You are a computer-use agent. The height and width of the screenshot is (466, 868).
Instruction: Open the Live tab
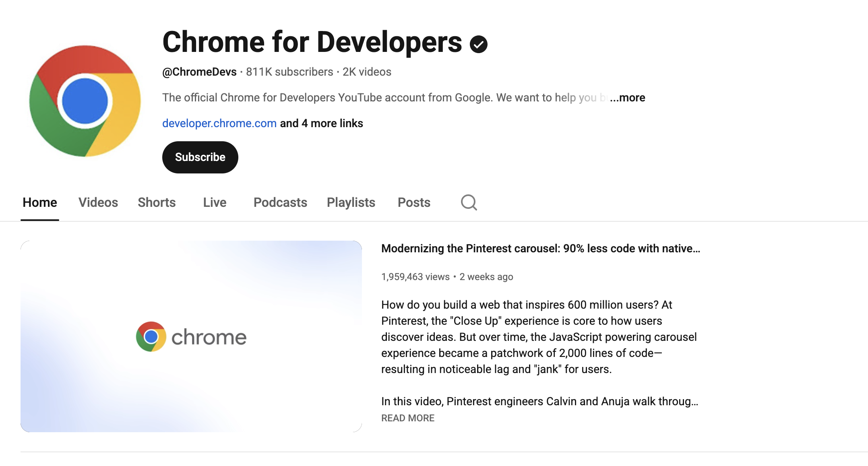tap(215, 202)
